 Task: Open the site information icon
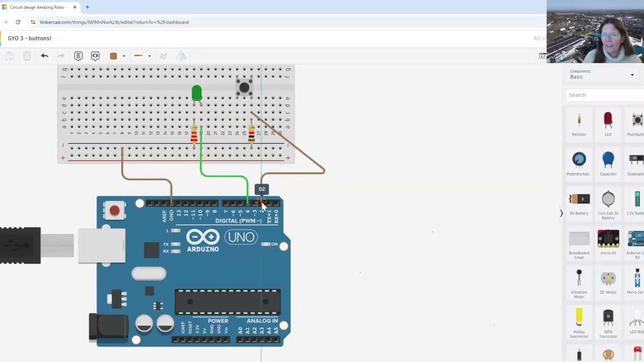click(33, 22)
